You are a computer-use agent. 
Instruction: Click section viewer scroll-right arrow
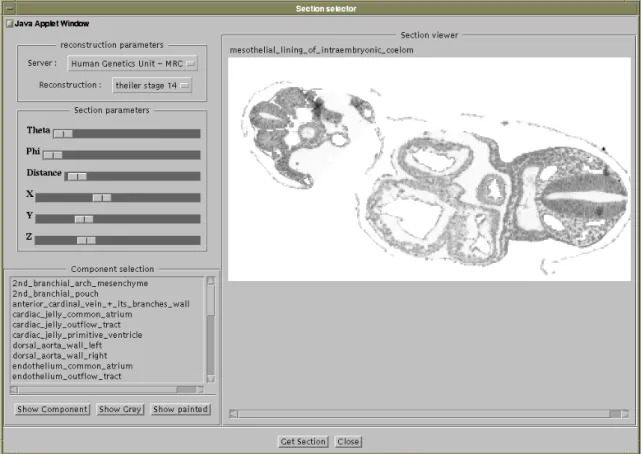point(625,414)
